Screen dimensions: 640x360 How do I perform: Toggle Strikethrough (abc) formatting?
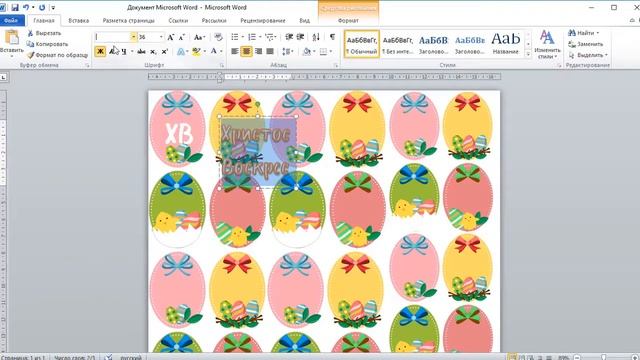(x=141, y=51)
